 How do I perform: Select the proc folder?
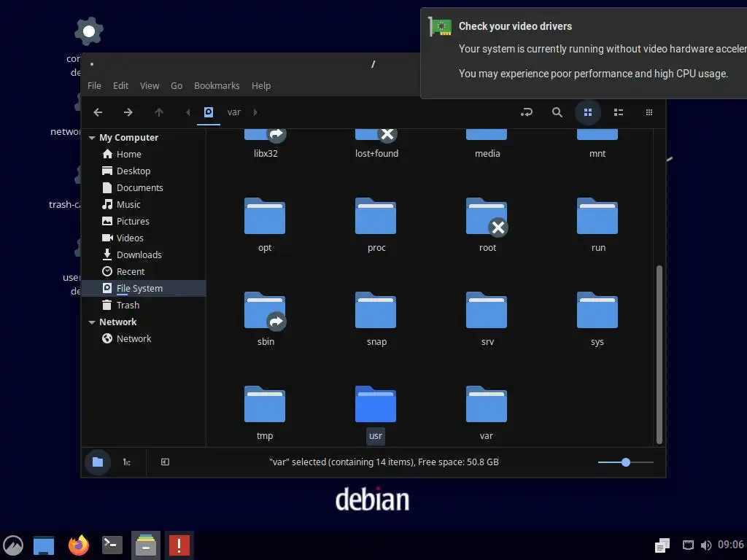point(376,216)
